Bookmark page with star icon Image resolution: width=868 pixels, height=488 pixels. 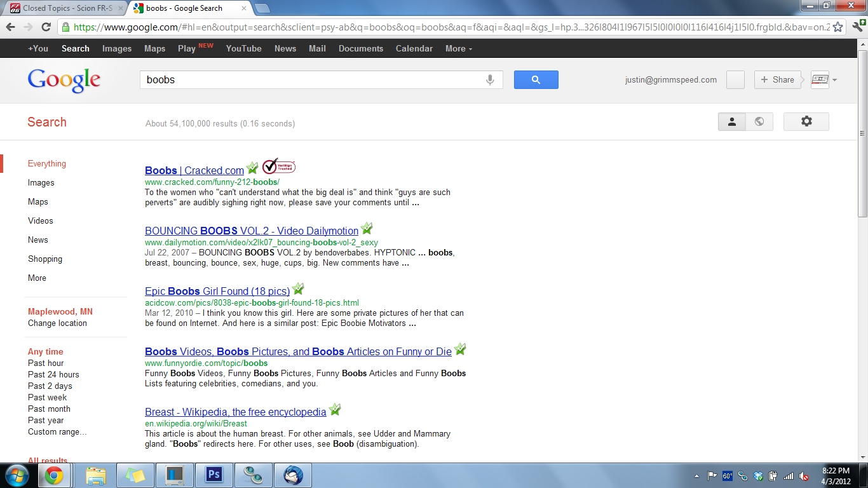pyautogui.click(x=838, y=27)
